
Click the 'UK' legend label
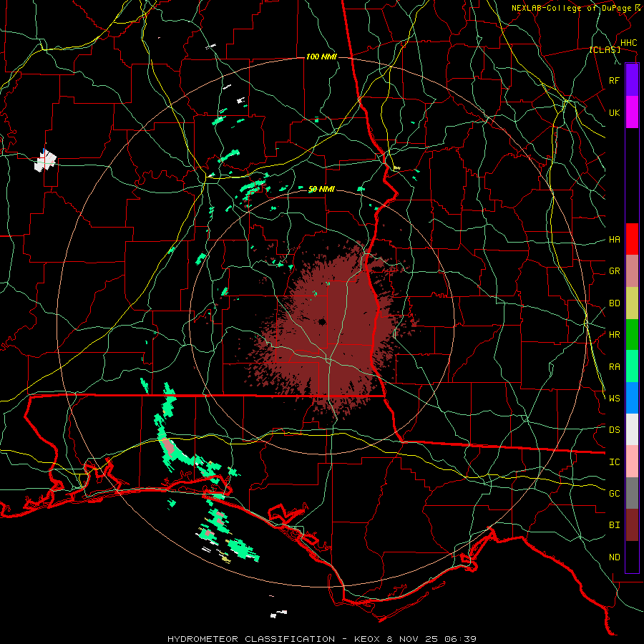[x=615, y=112]
